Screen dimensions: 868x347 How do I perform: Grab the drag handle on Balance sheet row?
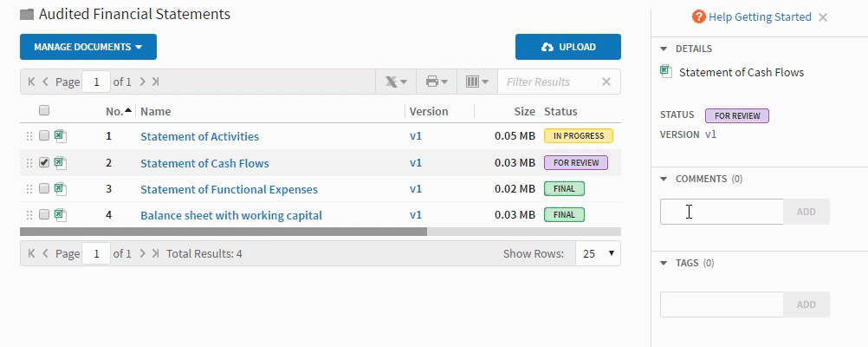[29, 215]
